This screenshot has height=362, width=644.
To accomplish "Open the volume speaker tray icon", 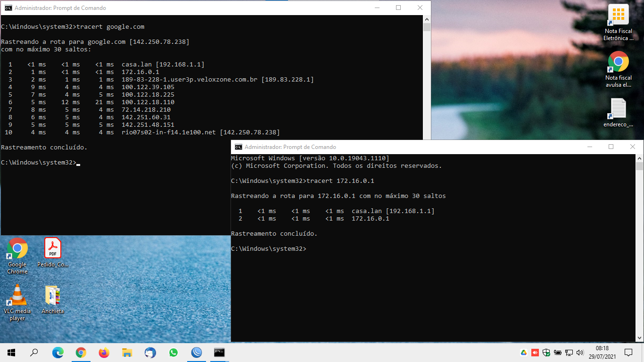I will pyautogui.click(x=580, y=353).
